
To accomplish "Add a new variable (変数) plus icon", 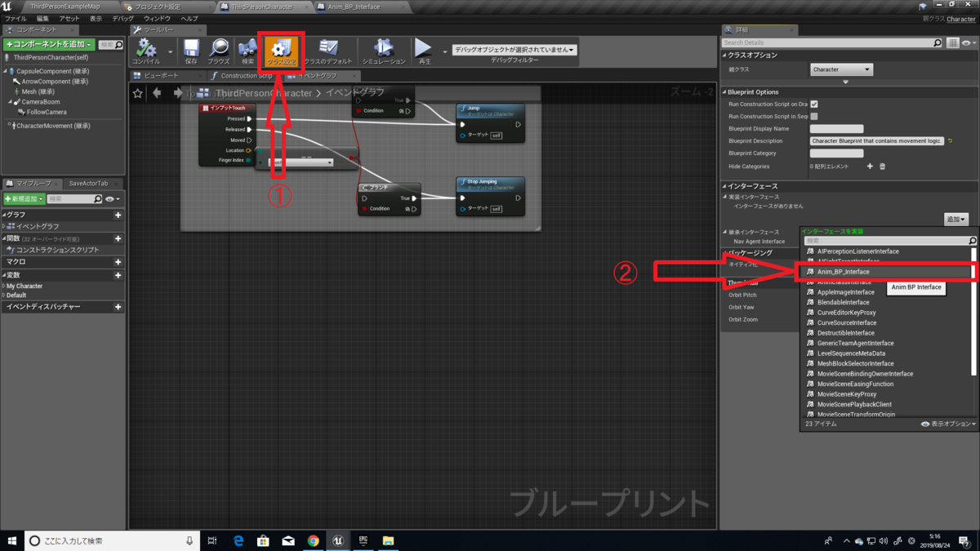I will (x=118, y=275).
